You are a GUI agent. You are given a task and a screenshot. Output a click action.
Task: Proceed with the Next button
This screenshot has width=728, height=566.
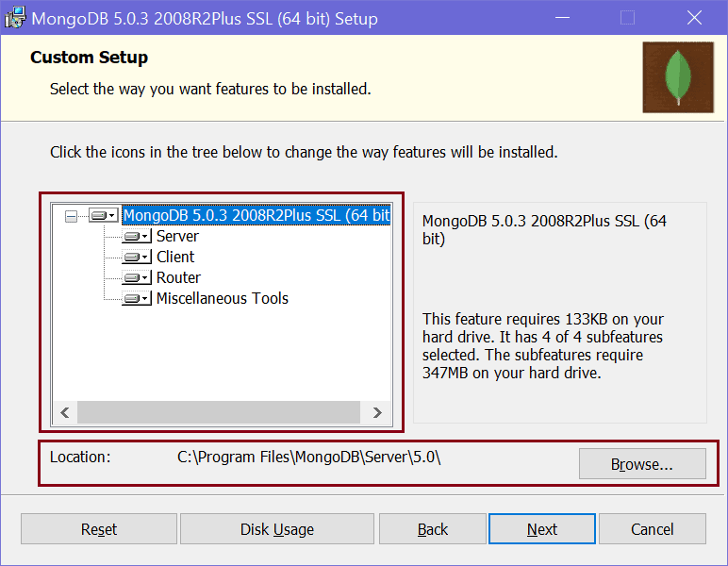coord(542,529)
